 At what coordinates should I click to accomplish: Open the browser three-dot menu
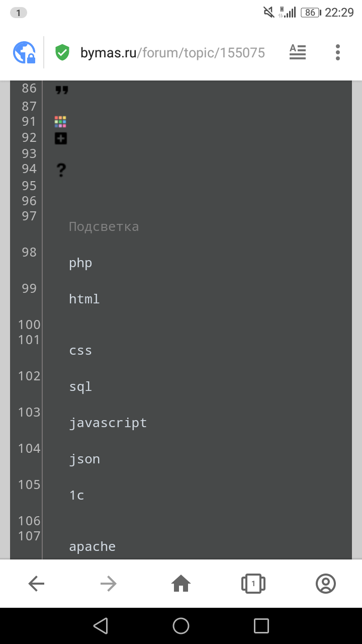pos(337,52)
